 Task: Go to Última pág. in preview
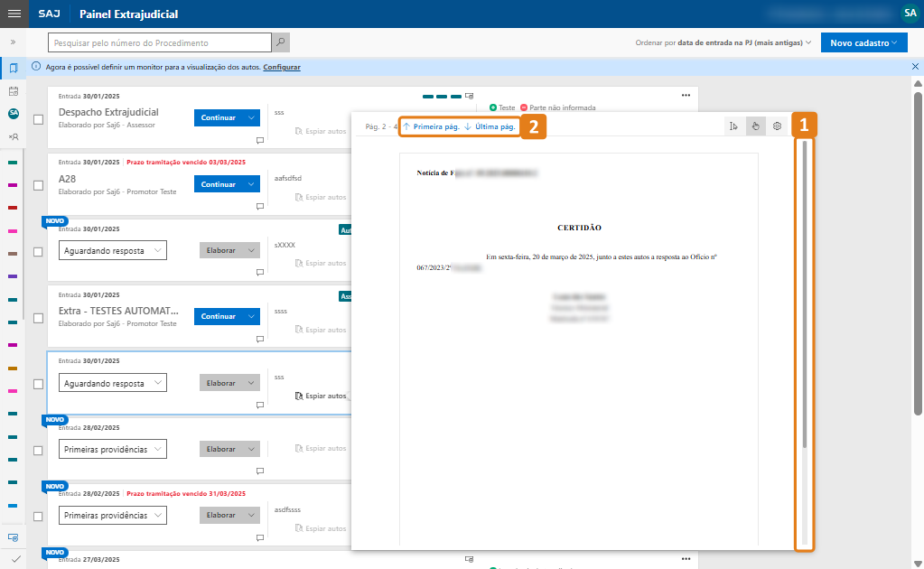(x=490, y=127)
